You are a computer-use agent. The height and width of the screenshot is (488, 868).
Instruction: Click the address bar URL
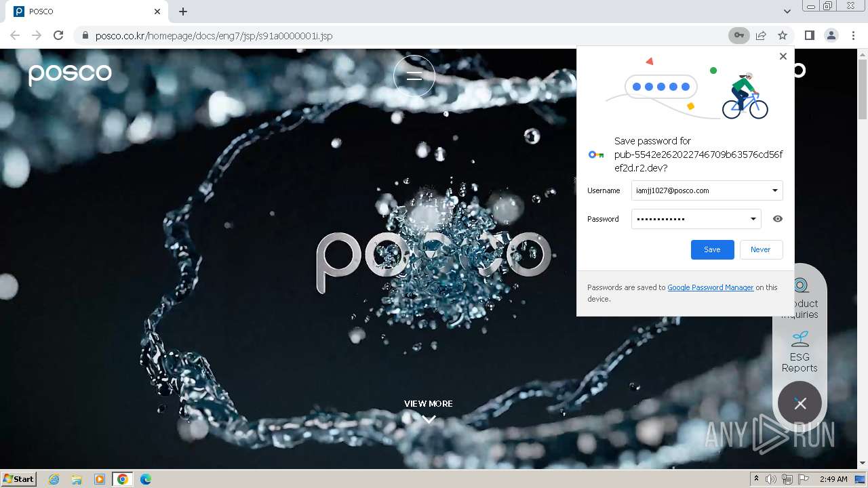(214, 35)
